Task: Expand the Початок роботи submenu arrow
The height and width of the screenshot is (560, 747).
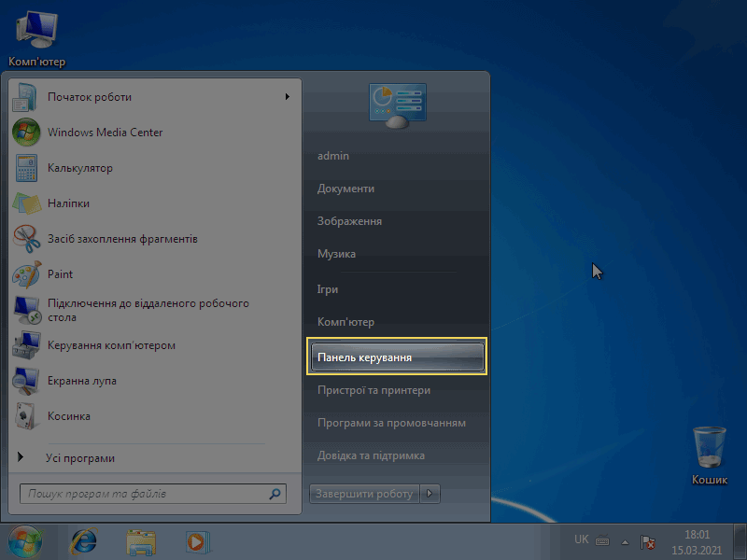Action: tap(288, 97)
